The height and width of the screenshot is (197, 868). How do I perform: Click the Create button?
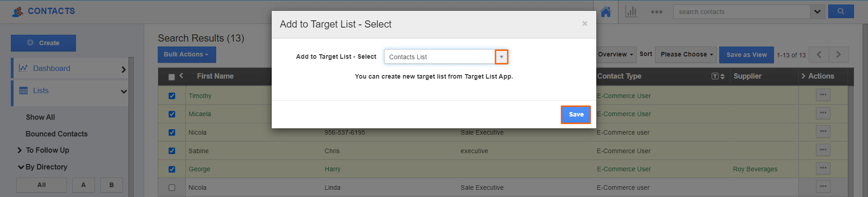[x=43, y=43]
